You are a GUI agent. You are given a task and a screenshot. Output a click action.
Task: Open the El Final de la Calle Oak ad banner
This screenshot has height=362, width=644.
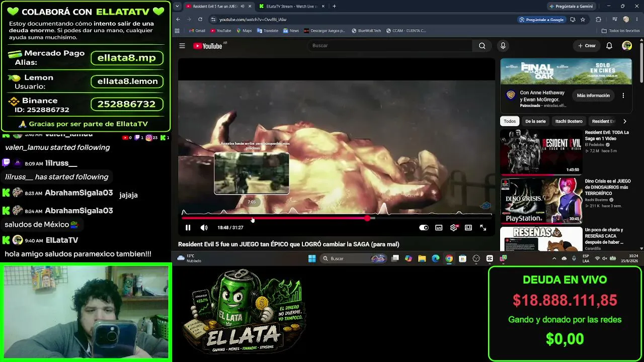click(x=566, y=71)
